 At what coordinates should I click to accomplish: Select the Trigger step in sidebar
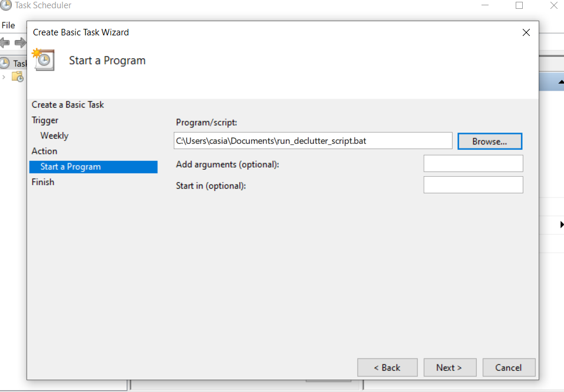45,120
